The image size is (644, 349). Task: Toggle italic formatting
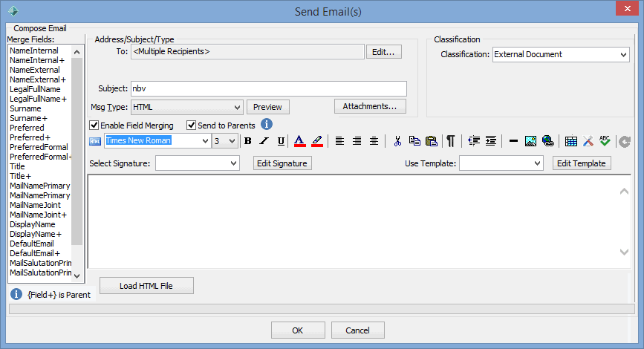(264, 141)
